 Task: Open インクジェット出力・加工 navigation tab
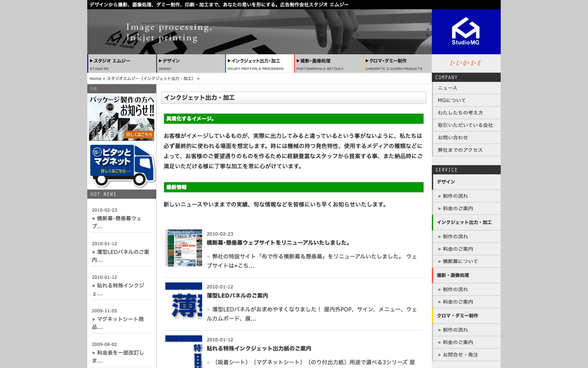point(260,63)
